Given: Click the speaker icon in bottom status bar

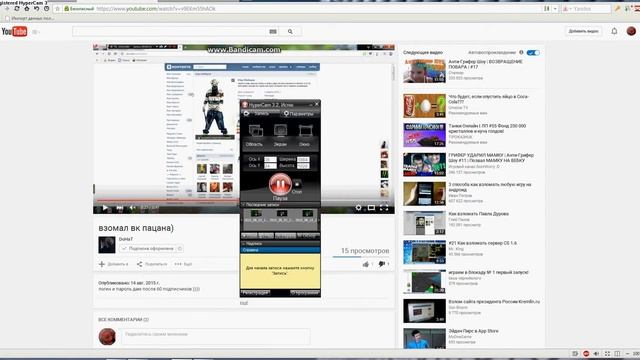Looking at the screenshot, I should coord(596,353).
